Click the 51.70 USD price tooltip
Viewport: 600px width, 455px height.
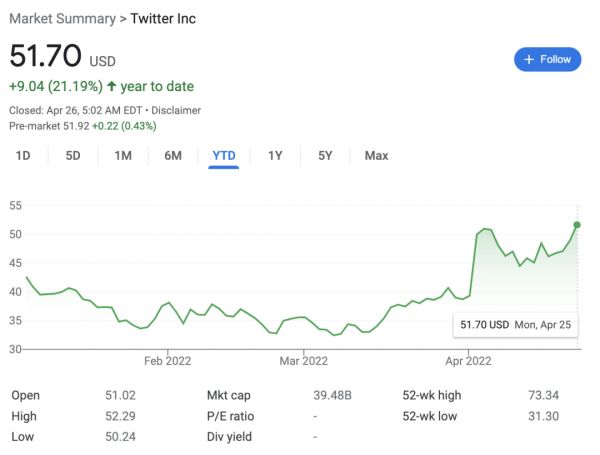pos(512,325)
